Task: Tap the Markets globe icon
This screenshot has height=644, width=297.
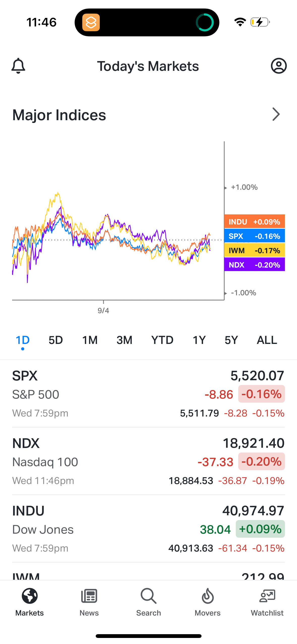Action: pos(30,596)
